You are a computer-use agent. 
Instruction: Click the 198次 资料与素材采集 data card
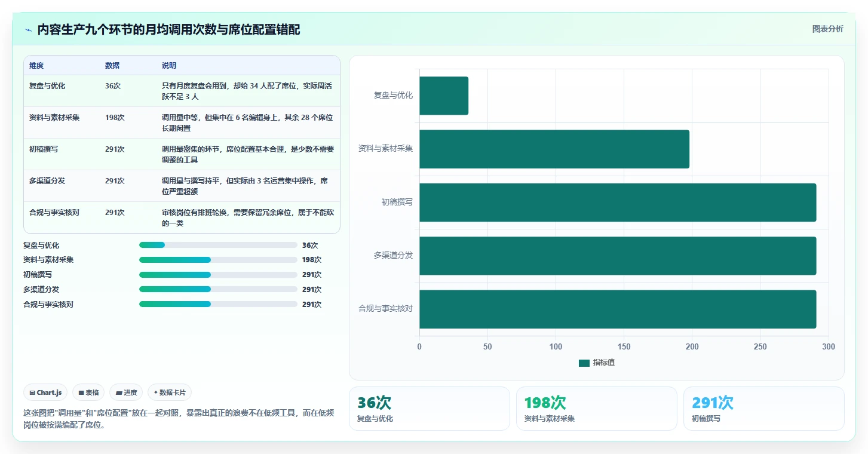597,409
